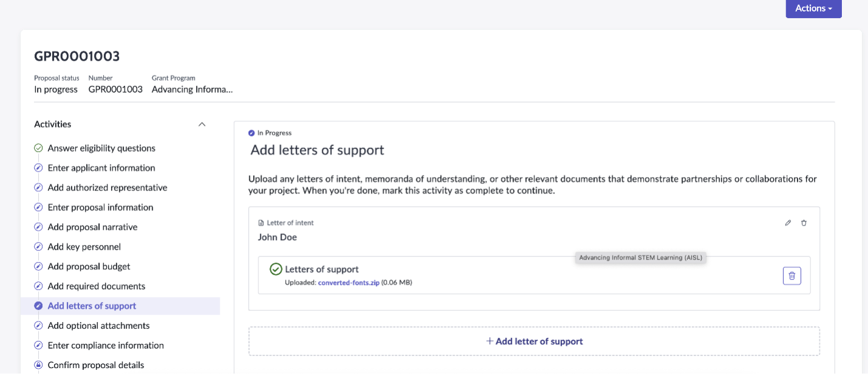Click document icon beside Letter of intent
This screenshot has height=376, width=868.
261,223
